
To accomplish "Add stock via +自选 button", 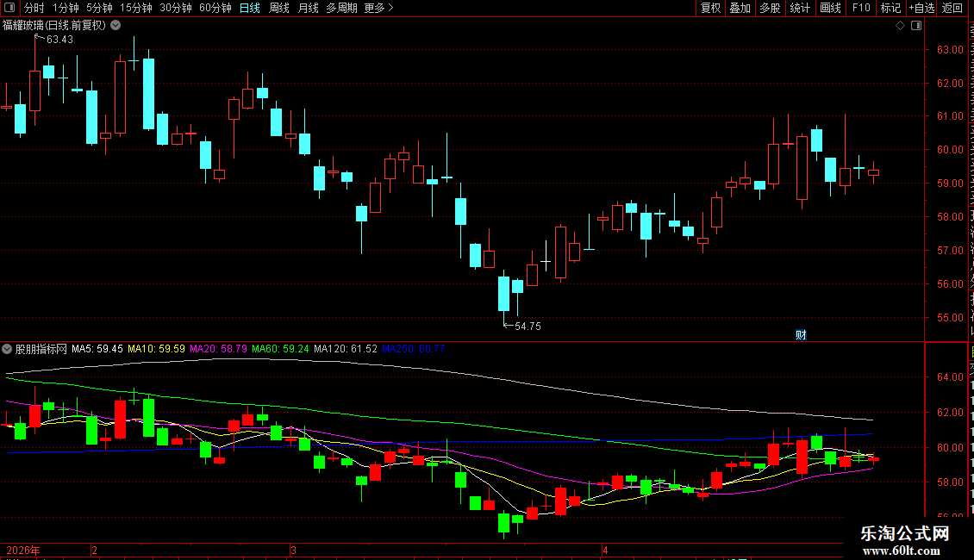I will 921,8.
